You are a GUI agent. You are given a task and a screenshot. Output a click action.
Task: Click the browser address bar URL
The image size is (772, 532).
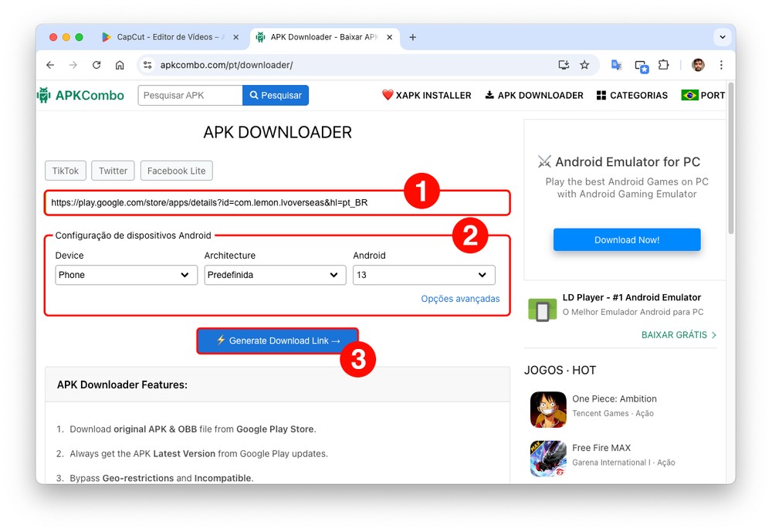226,65
